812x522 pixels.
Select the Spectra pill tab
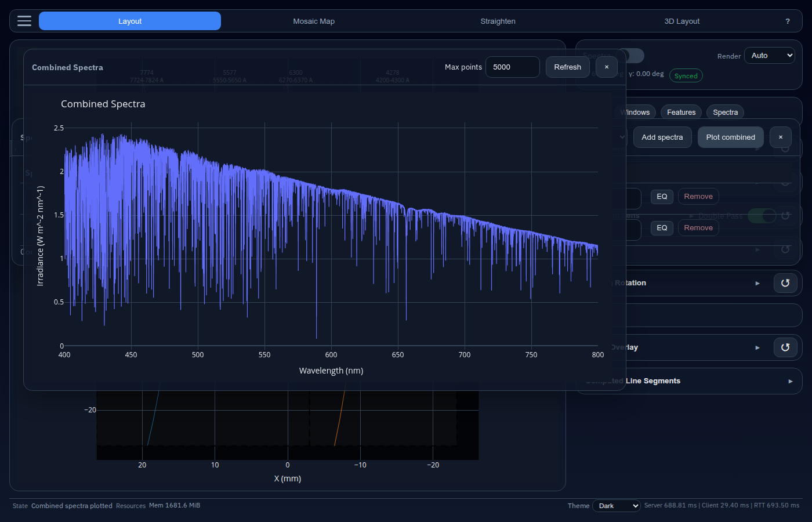725,113
